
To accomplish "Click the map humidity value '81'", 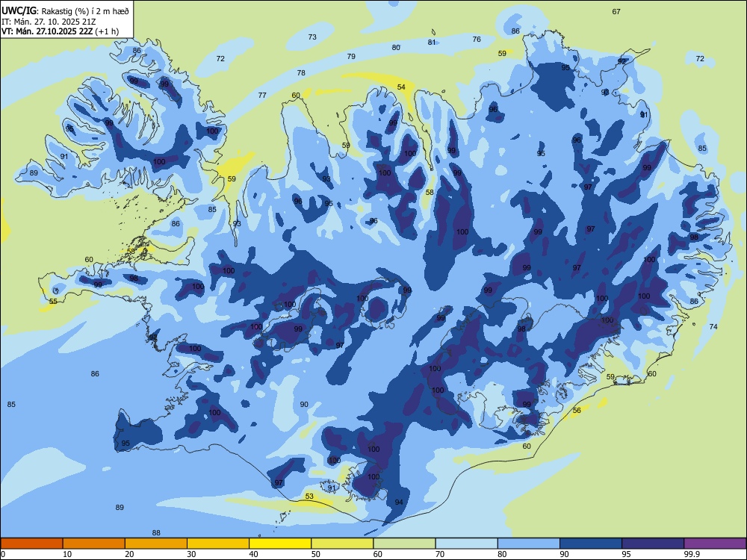I will (x=432, y=42).
